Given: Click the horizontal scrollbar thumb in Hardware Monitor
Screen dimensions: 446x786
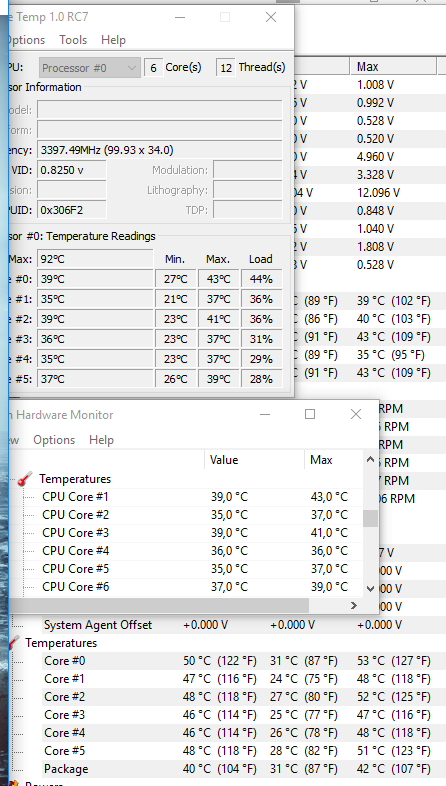Looking at the screenshot, I should click(x=159, y=606).
